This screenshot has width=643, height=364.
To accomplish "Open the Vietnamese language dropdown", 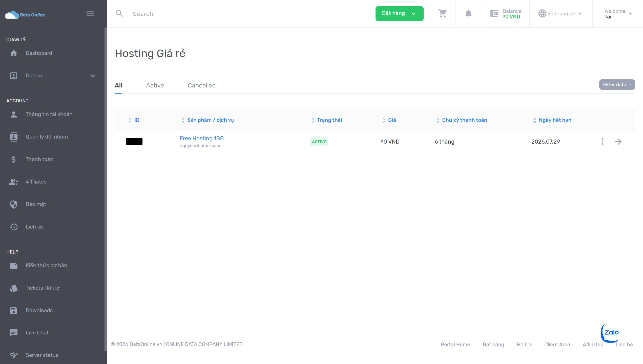I will click(561, 14).
